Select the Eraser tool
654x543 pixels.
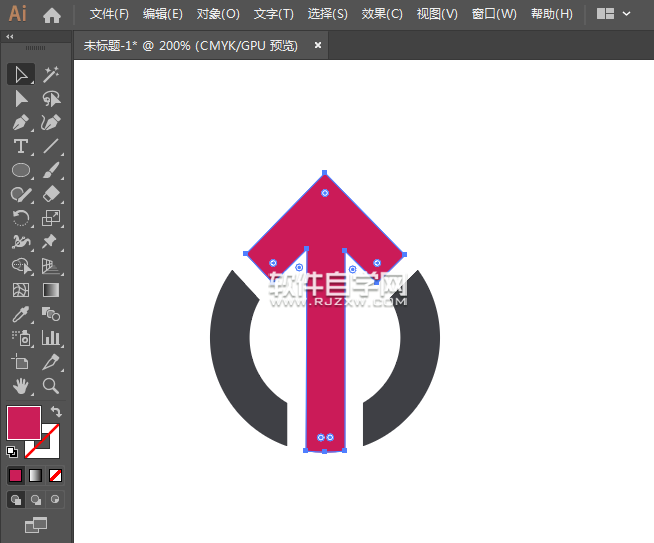pos(51,195)
